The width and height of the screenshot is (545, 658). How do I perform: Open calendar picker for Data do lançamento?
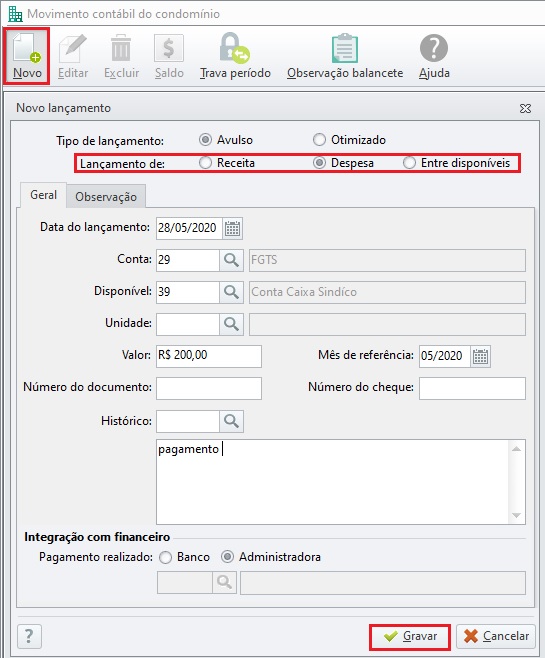pyautogui.click(x=232, y=229)
